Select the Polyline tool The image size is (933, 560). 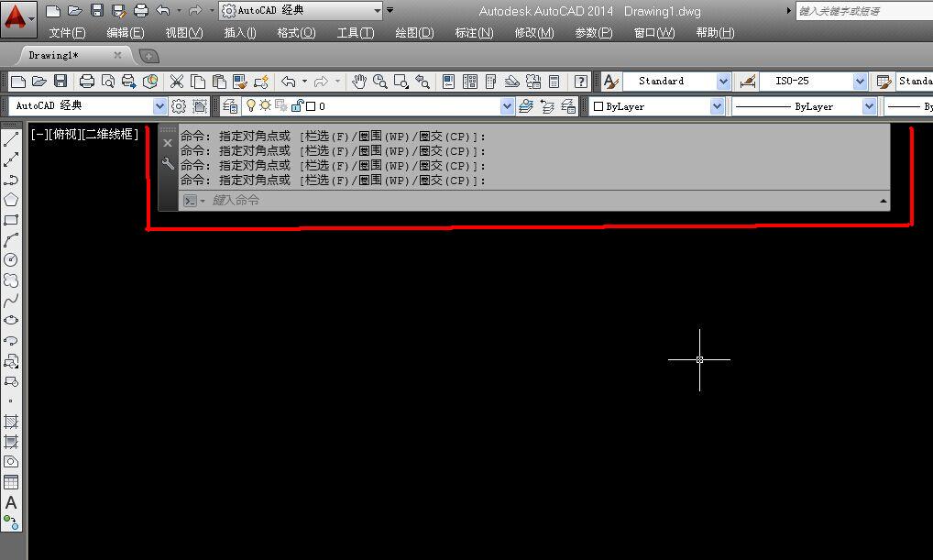pos(11,180)
